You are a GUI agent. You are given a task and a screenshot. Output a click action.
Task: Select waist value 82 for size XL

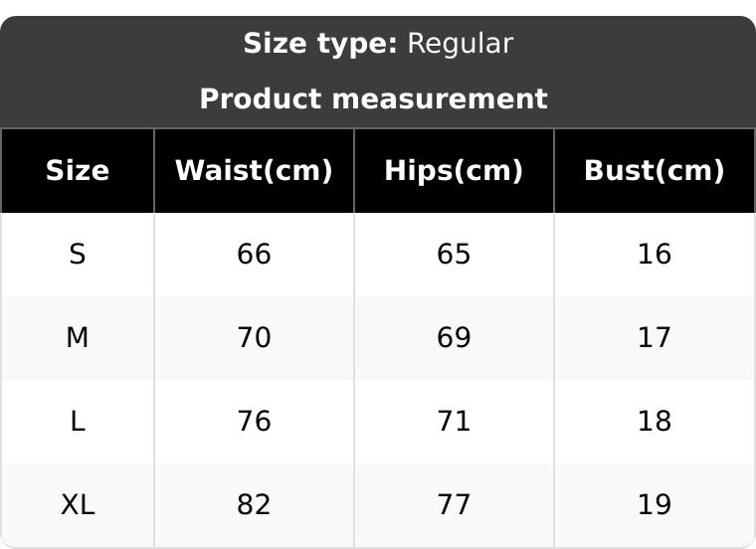(254, 505)
